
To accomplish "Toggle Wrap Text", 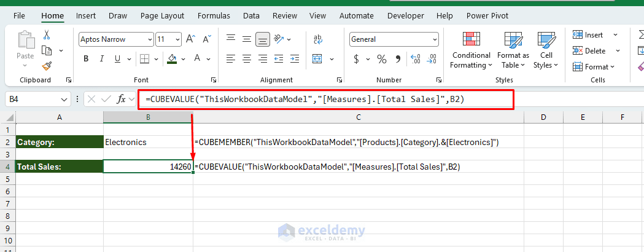I will pyautogui.click(x=317, y=39).
